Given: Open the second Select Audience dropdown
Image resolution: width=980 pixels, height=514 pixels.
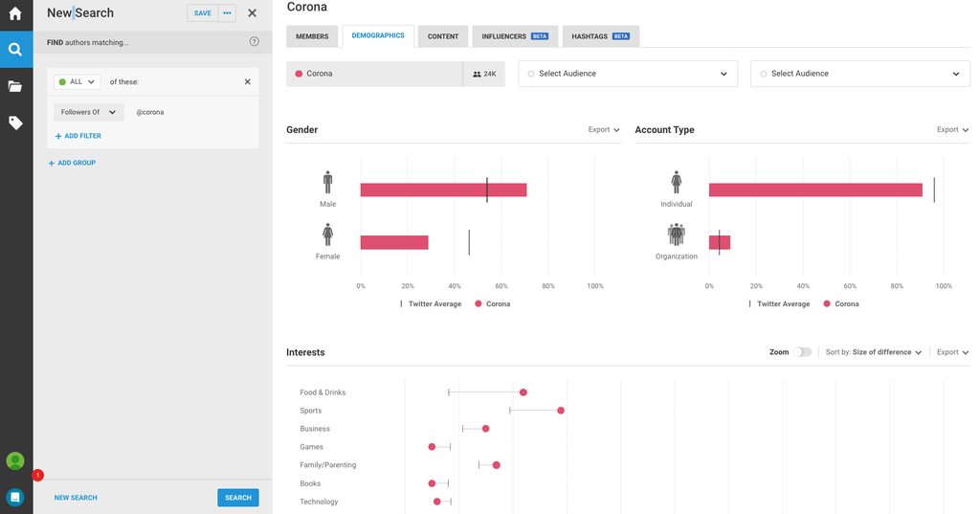Looking at the screenshot, I should pyautogui.click(x=859, y=74).
